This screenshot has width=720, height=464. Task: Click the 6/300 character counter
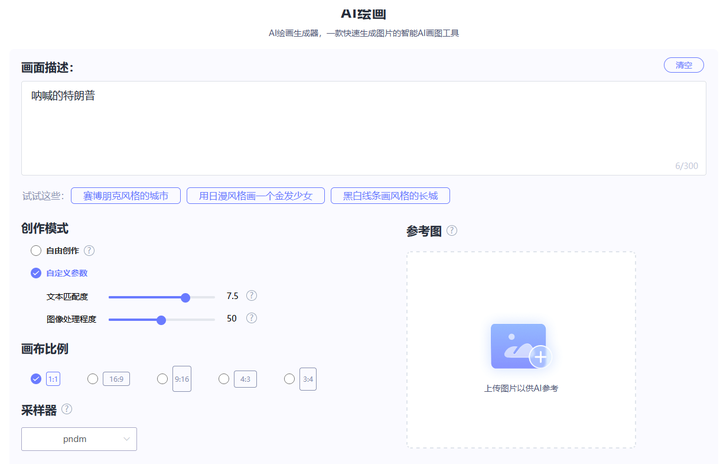[x=686, y=166]
